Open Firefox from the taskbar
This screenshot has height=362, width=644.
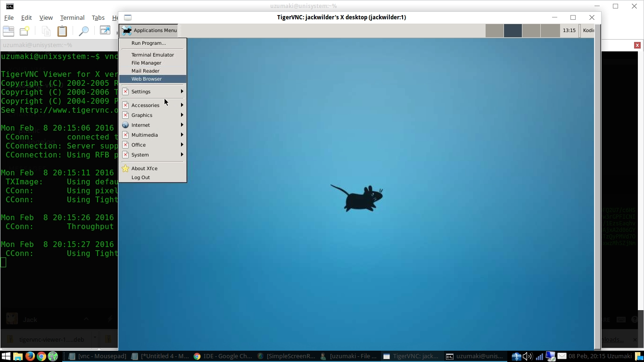(30, 356)
